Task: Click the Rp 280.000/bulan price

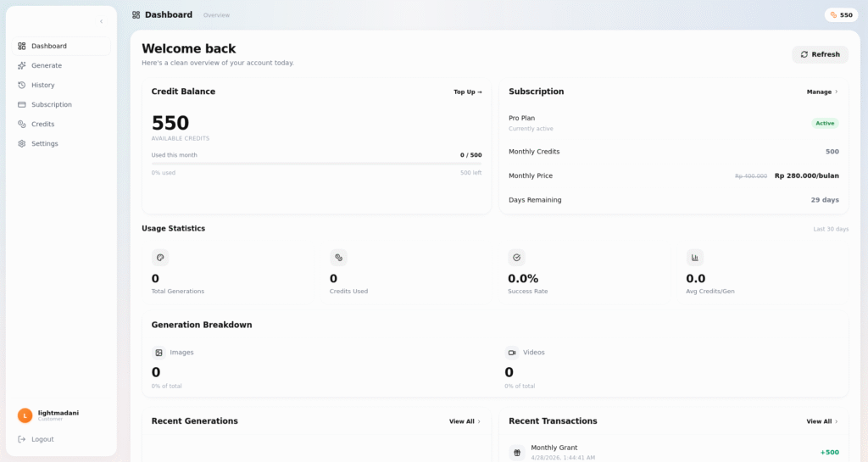Action: tap(807, 176)
